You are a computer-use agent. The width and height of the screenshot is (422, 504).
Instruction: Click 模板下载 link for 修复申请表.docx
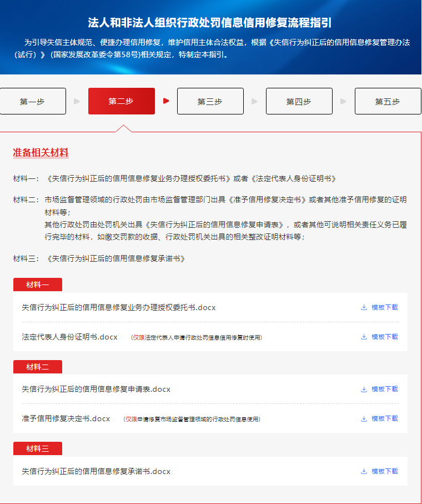385,389
